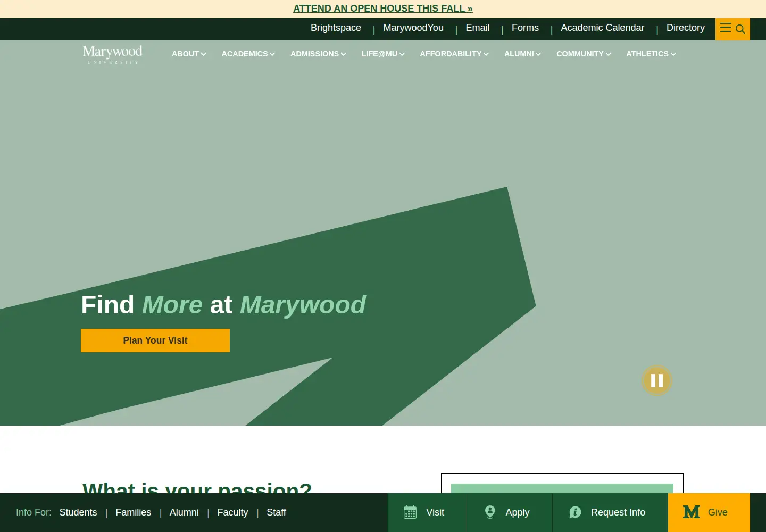Click the calendar Visit icon

point(410,512)
